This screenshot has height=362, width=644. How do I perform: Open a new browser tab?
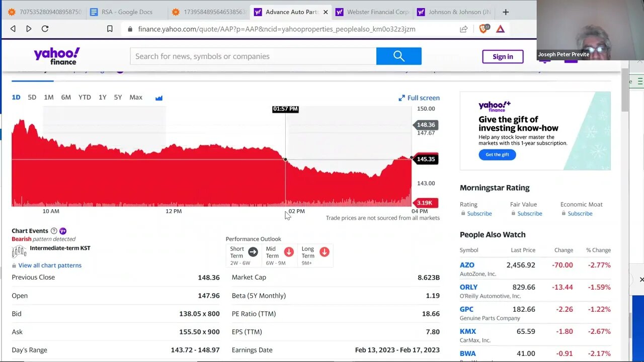pyautogui.click(x=506, y=12)
